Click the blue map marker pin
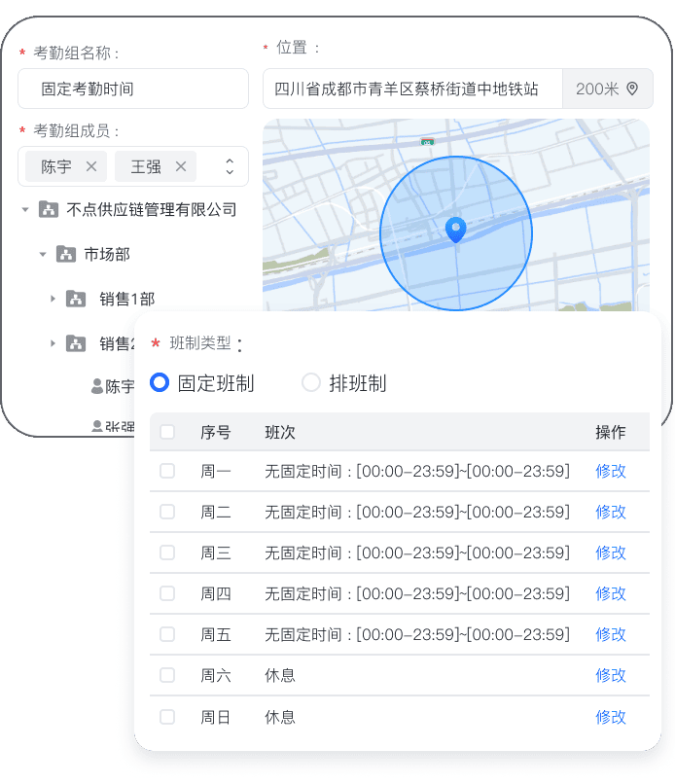The height and width of the screenshot is (784, 675). (x=454, y=230)
